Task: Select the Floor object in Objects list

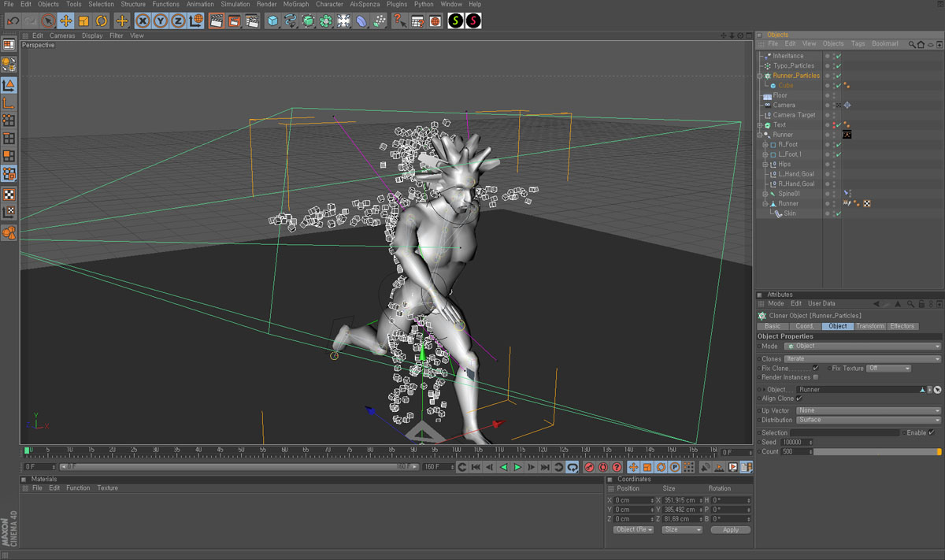Action: click(x=780, y=95)
